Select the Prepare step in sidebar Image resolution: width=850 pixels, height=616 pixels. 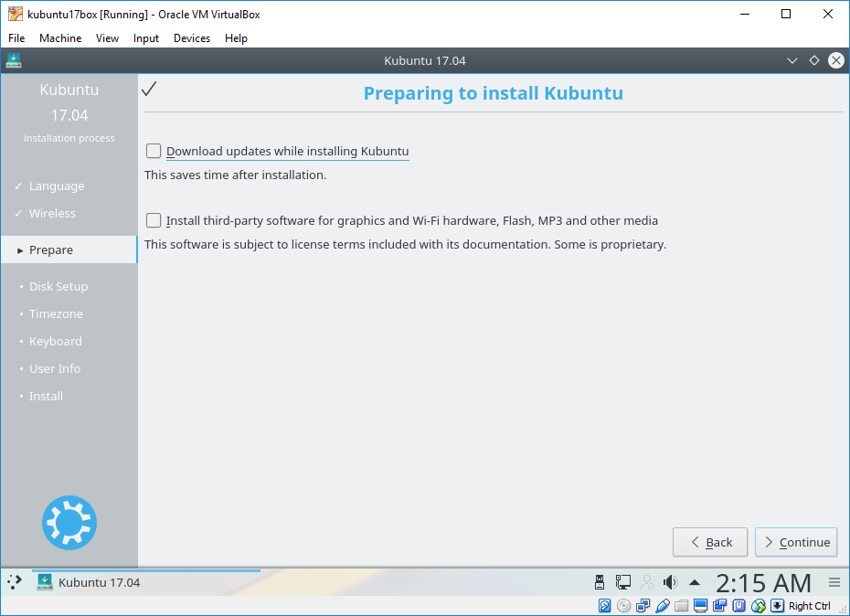coord(69,250)
